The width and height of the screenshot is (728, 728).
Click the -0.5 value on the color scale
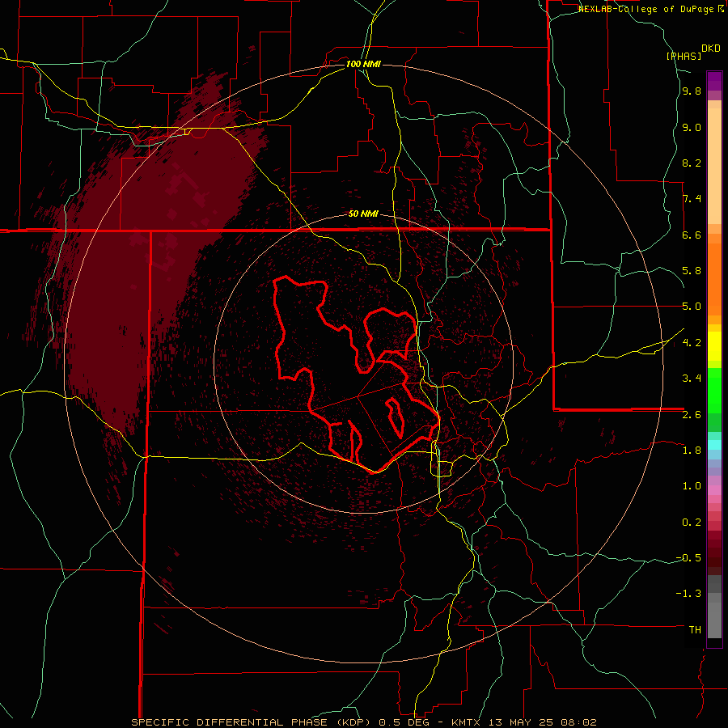pyautogui.click(x=688, y=558)
